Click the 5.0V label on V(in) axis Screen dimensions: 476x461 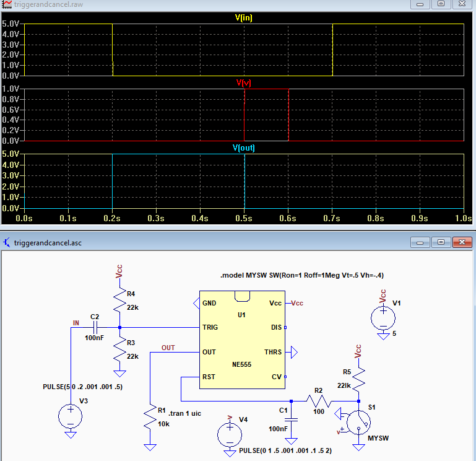(x=11, y=24)
